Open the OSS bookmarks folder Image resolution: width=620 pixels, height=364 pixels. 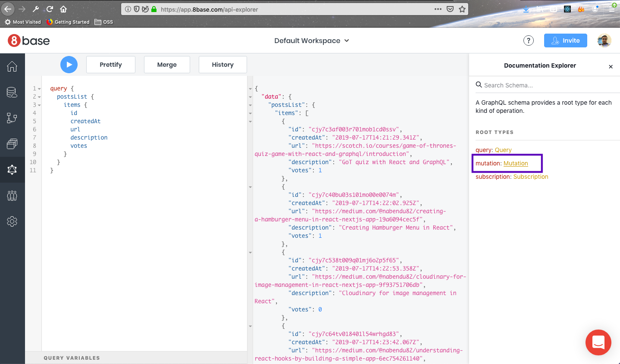tap(104, 22)
